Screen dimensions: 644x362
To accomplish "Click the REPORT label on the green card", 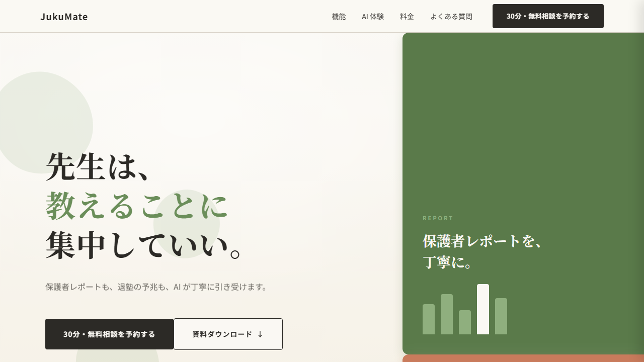I will pos(438,218).
